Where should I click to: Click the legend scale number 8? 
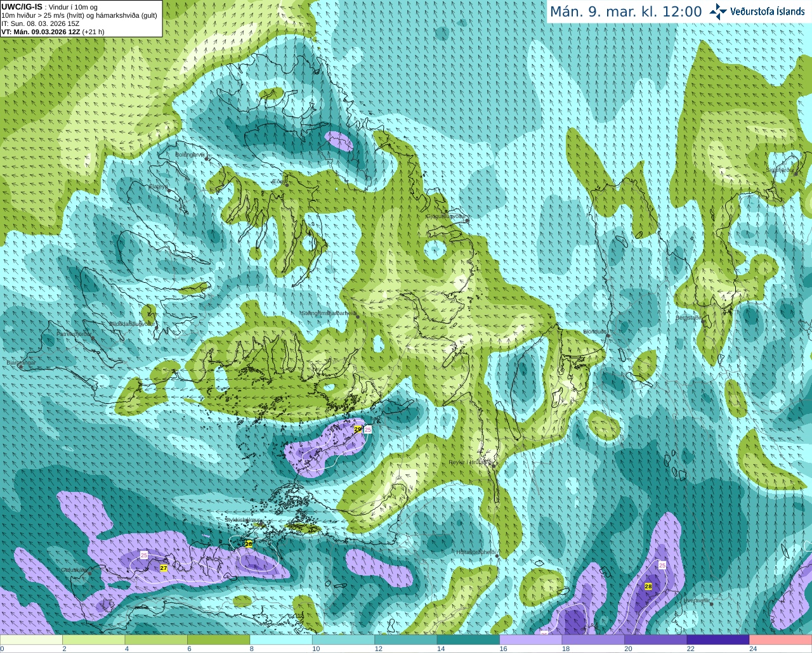tap(252, 649)
